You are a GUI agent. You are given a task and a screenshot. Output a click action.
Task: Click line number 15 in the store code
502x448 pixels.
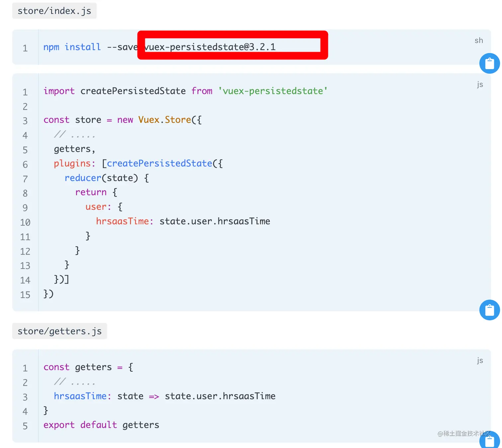click(25, 295)
